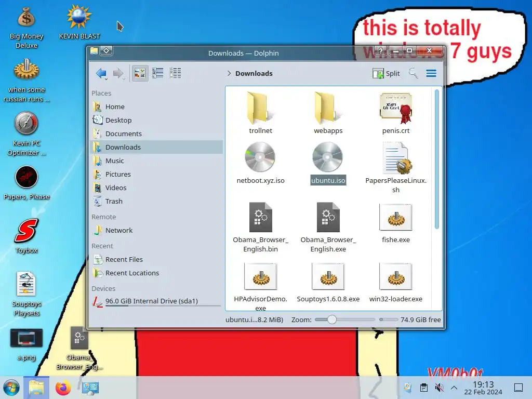Open the updates tray icon
532x399 pixels.
click(x=408, y=388)
